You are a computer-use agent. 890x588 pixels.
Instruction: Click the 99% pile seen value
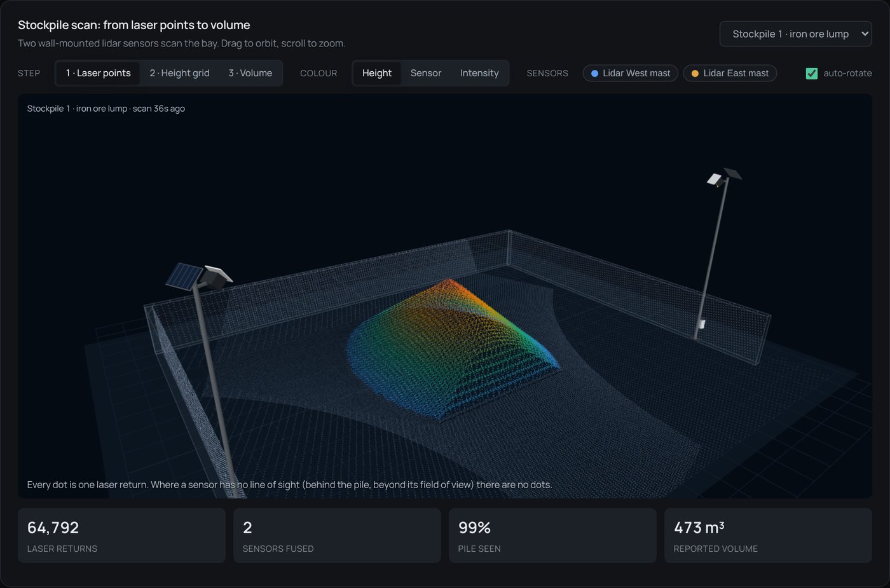point(474,528)
